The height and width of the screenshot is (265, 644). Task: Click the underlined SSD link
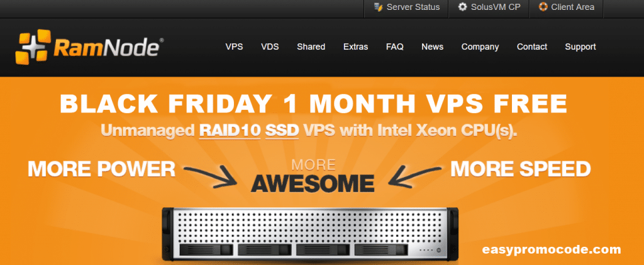(x=282, y=131)
